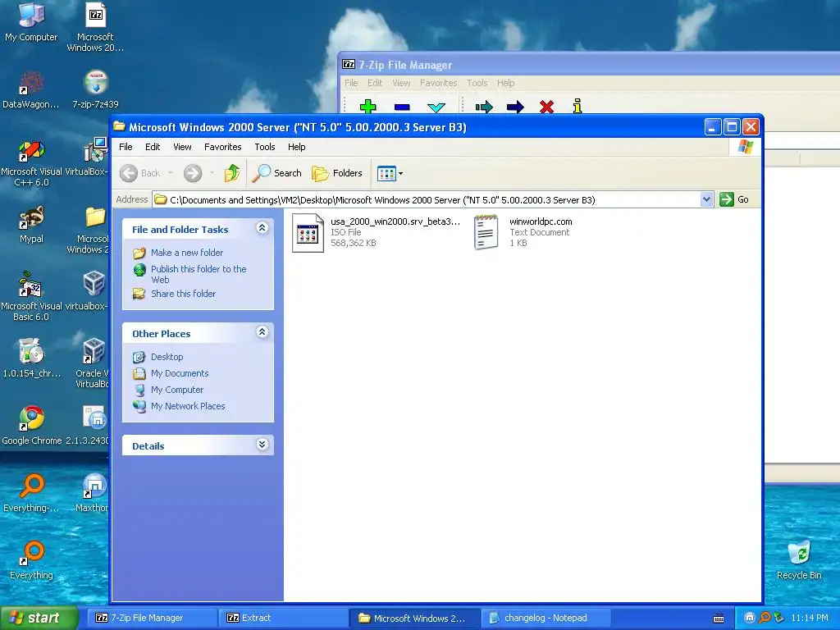Select the DataWagon desktop shortcut
Image resolution: width=840 pixels, height=630 pixels.
pos(31,89)
